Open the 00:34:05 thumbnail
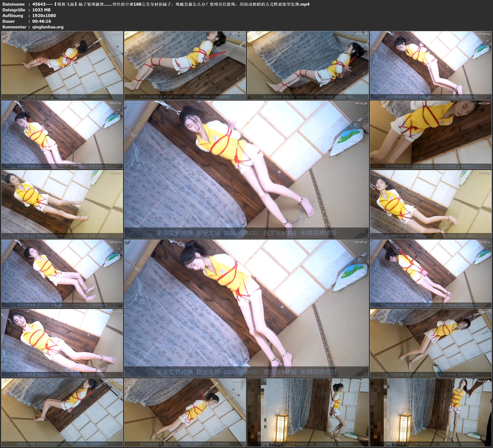The height and width of the screenshot is (448, 493). 431,343
